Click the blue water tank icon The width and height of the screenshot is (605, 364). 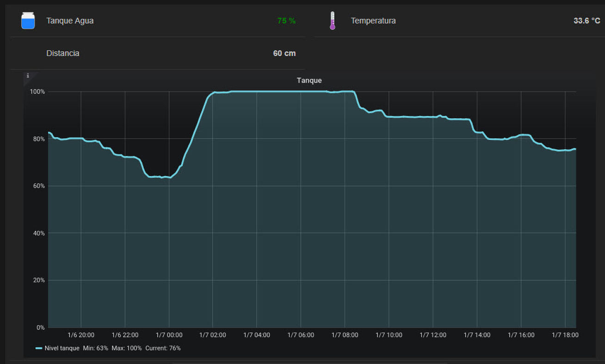[x=28, y=21]
